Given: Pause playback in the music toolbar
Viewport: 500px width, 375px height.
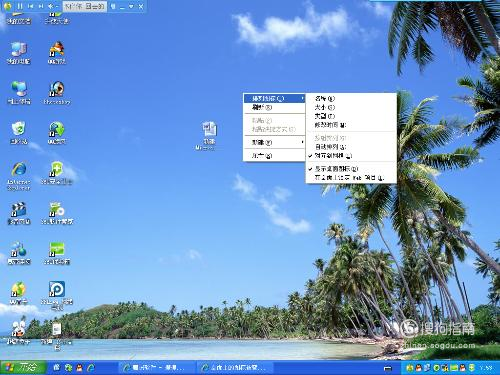Looking at the screenshot, I should [x=20, y=6].
